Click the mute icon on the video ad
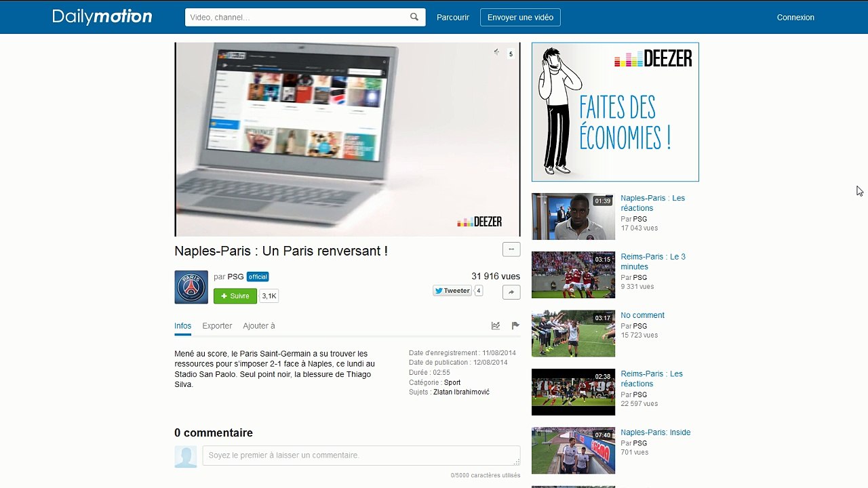The width and height of the screenshot is (868, 488). coord(496,52)
